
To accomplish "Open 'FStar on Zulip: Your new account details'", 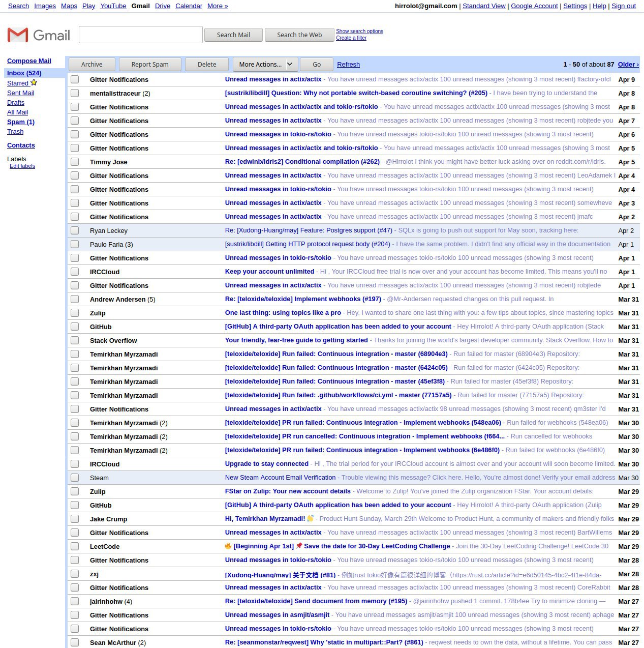I will 288,491.
